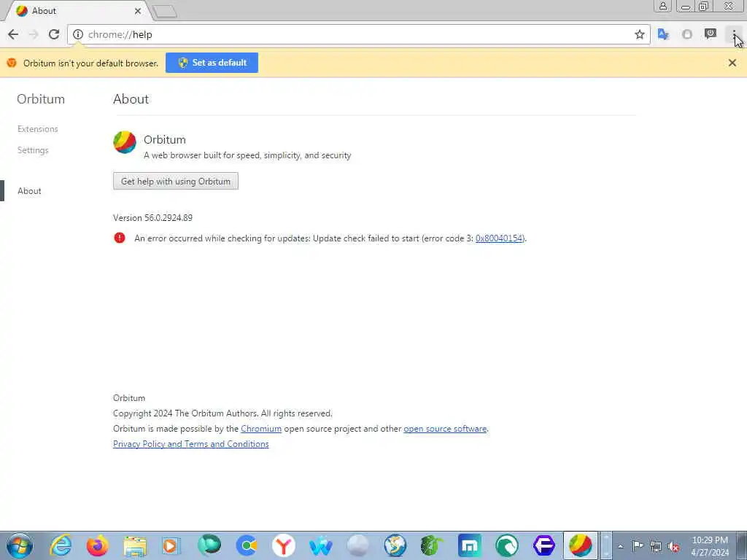
Task: Click the green leaf browser taskbar icon
Action: pos(432,545)
